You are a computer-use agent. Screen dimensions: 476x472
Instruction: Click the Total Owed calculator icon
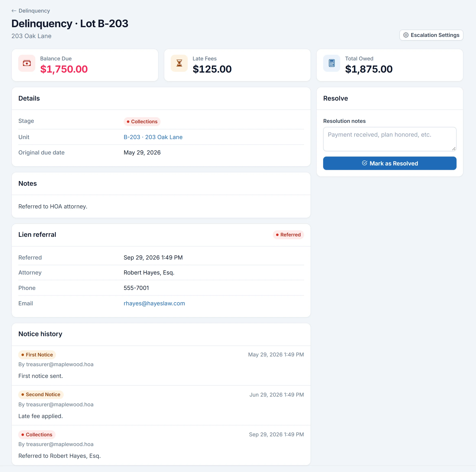332,63
